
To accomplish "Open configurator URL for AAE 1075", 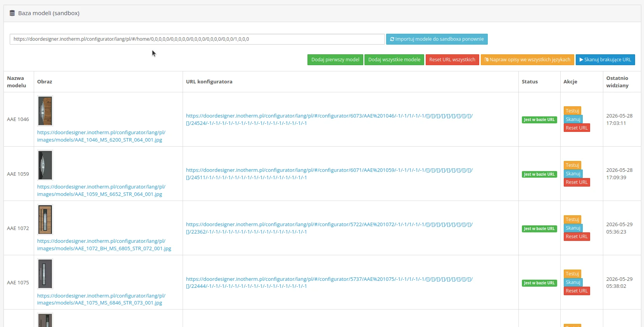I will (329, 282).
